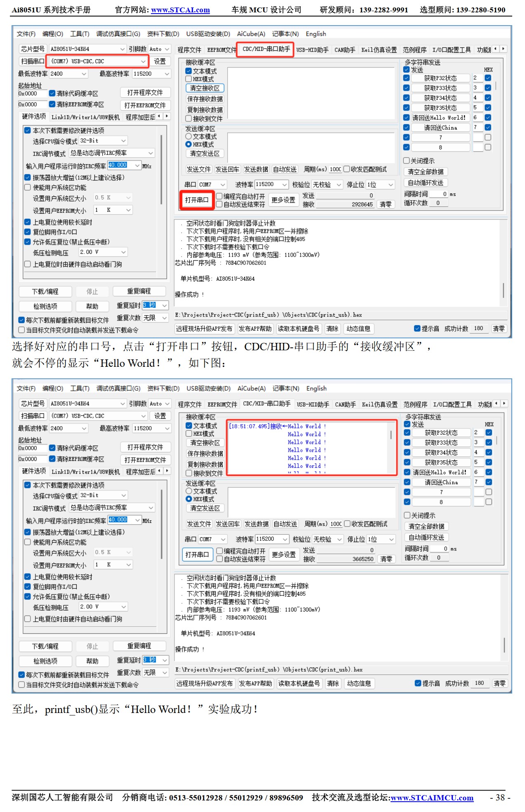The height and width of the screenshot is (812, 525).
Task: Open 工具(T) menu in lower screenshot
Action: pos(80,388)
